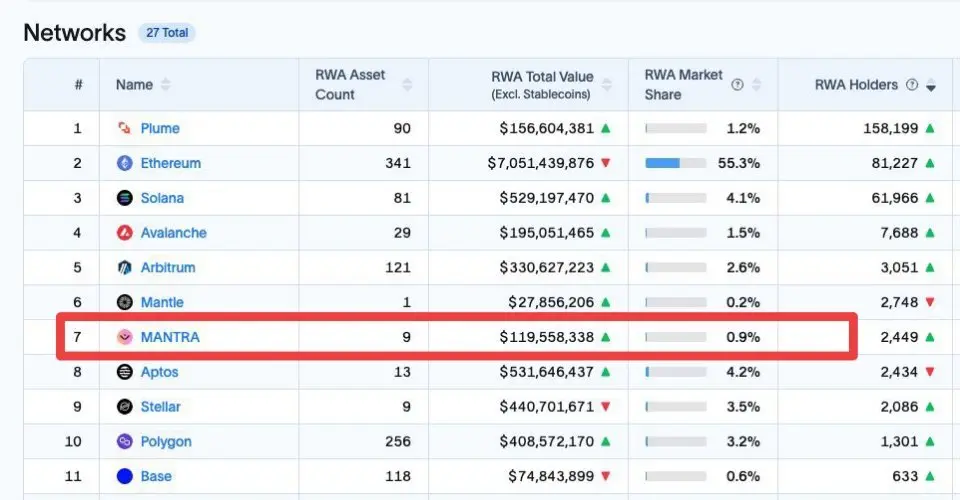Click the Base blue circle icon
The width and height of the screenshot is (960, 500).
tap(124, 476)
